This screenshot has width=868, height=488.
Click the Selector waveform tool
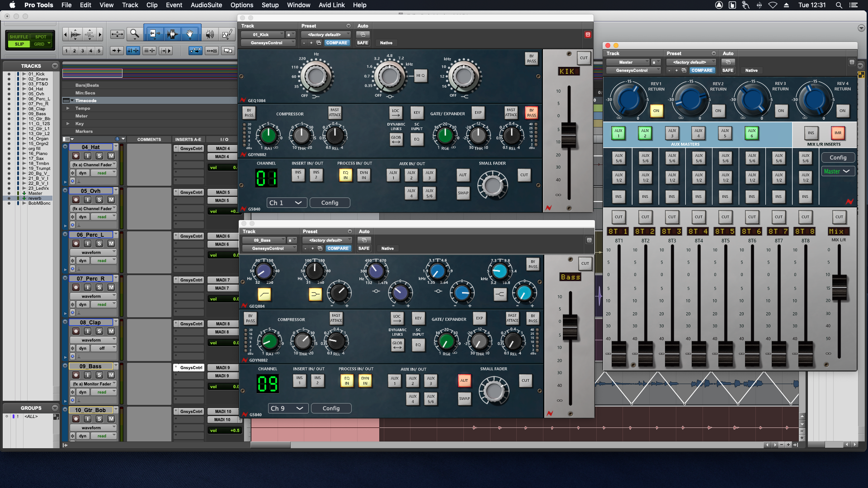pyautogui.click(x=172, y=34)
